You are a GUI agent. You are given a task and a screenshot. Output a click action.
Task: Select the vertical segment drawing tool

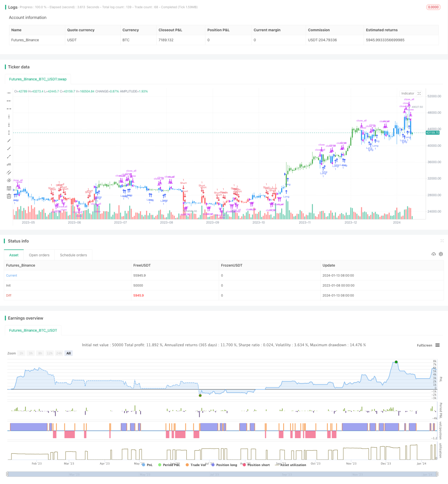pyautogui.click(x=9, y=132)
